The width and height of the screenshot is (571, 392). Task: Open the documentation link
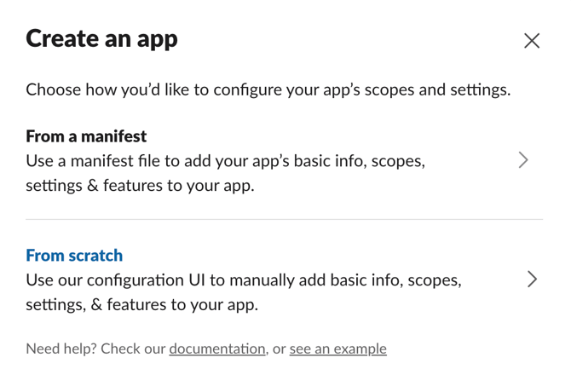217,349
